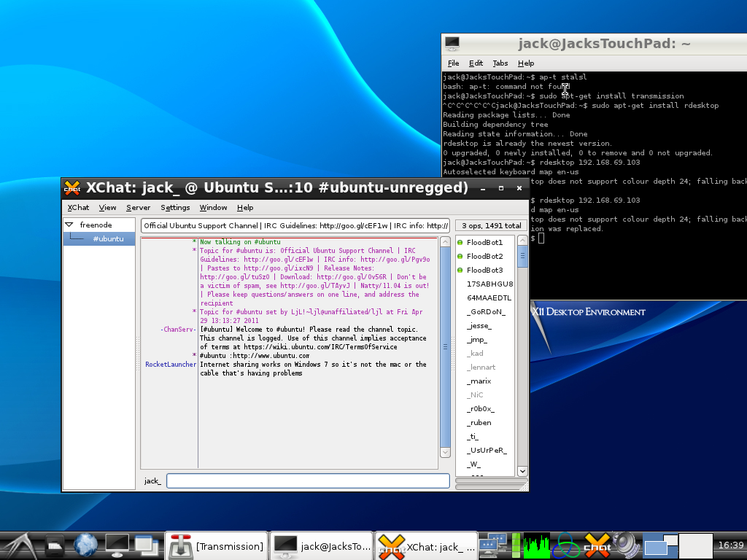The height and width of the screenshot is (560, 747).
Task: Open the Window menu in XChat
Action: point(213,208)
